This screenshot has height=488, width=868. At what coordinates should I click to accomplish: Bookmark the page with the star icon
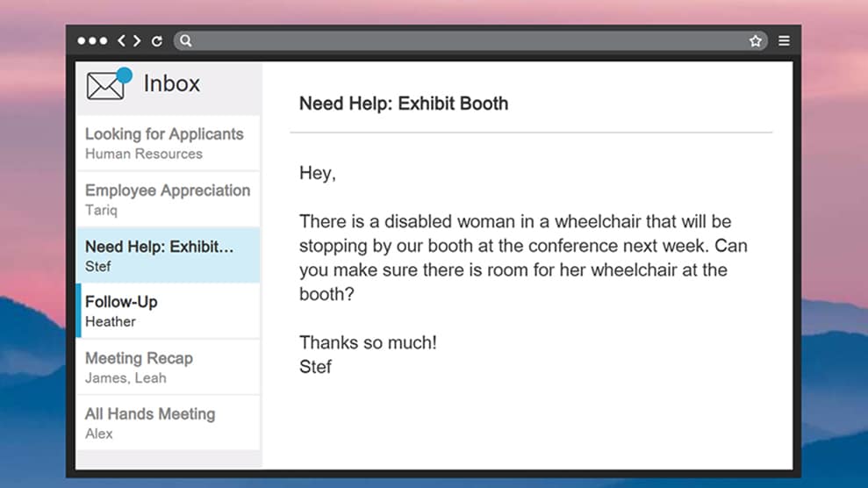[x=755, y=40]
